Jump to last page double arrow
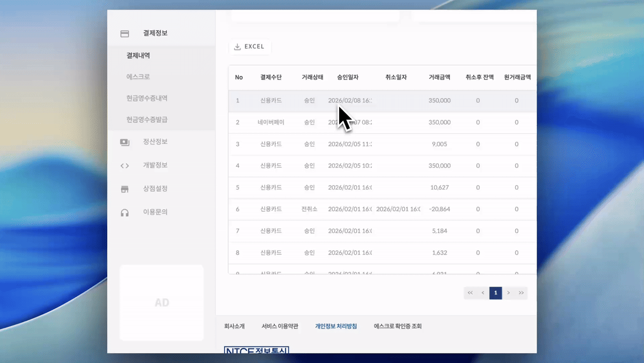The height and width of the screenshot is (363, 644). click(521, 293)
